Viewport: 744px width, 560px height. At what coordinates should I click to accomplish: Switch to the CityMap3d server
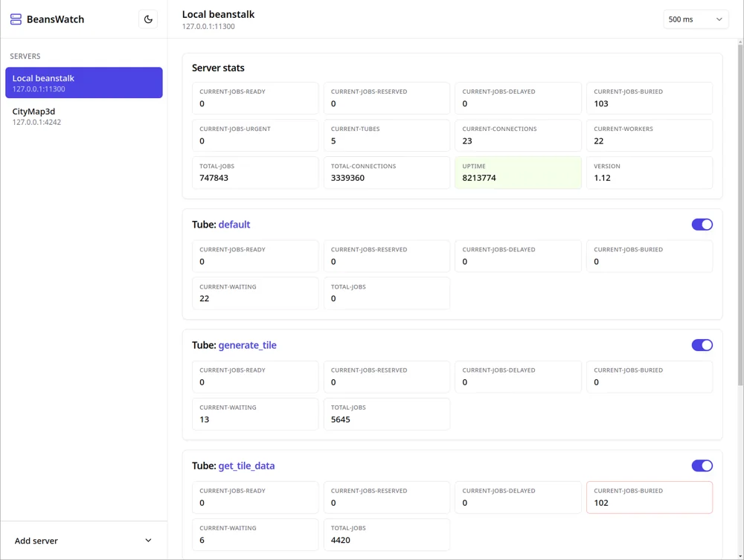click(x=84, y=116)
